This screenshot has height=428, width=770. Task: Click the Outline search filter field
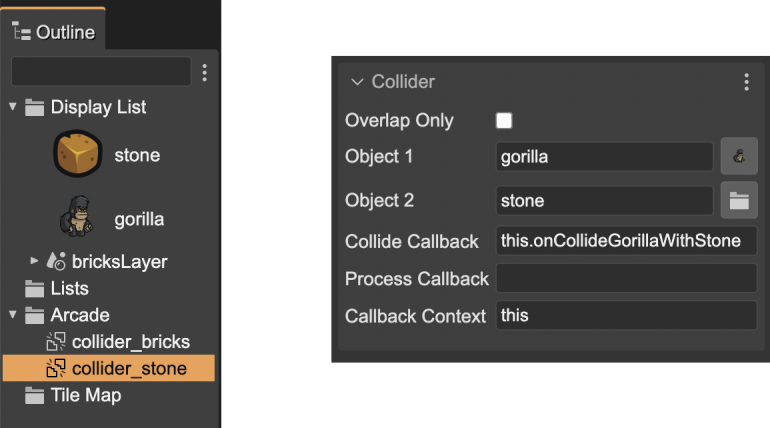pos(101,72)
